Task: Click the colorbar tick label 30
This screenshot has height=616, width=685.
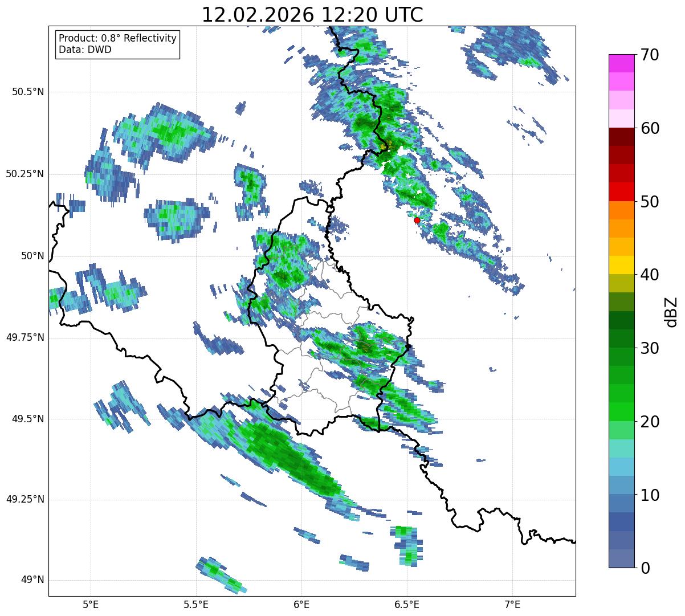Action: pyautogui.click(x=650, y=348)
